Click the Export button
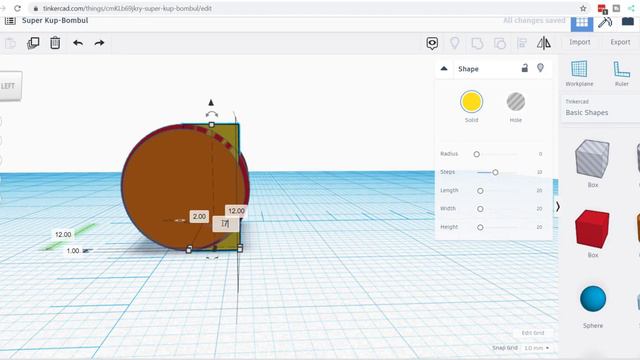640x360 pixels. coord(620,42)
